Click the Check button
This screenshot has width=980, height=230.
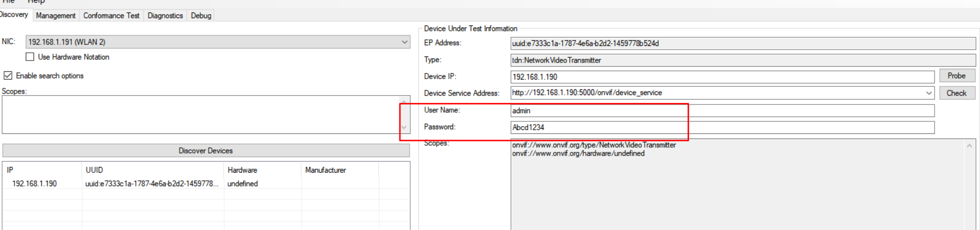tap(956, 93)
